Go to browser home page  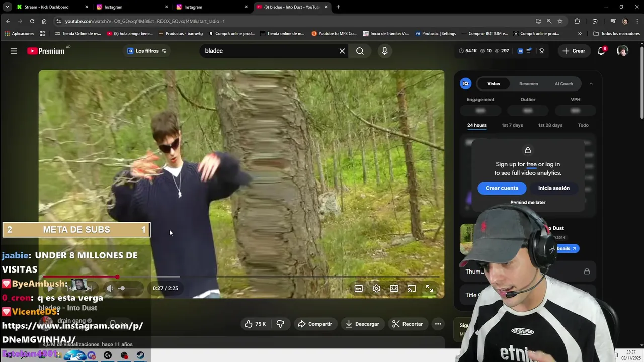[x=44, y=21]
